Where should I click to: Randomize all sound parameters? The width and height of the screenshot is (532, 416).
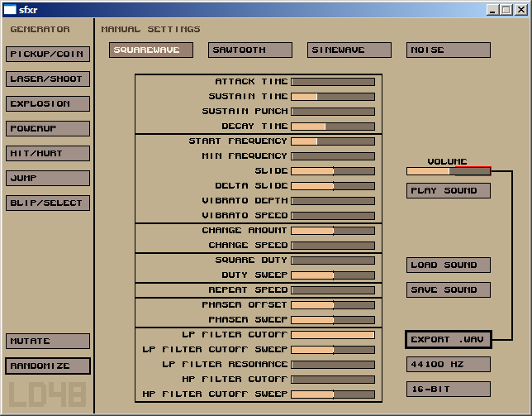coord(48,366)
